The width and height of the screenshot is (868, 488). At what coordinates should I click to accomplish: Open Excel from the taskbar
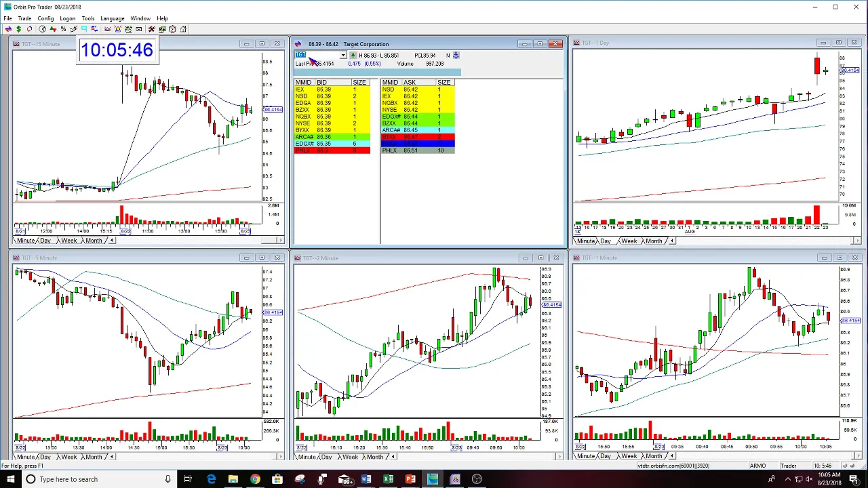click(389, 479)
